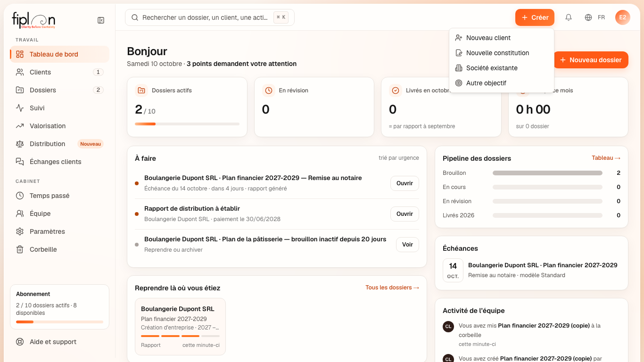Open Boulangerie Dupont SRL recent card

[x=180, y=326]
